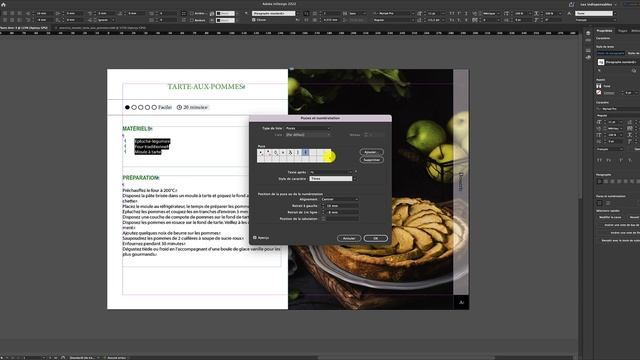Click the Annuler button
640x360 pixels.
click(x=349, y=238)
